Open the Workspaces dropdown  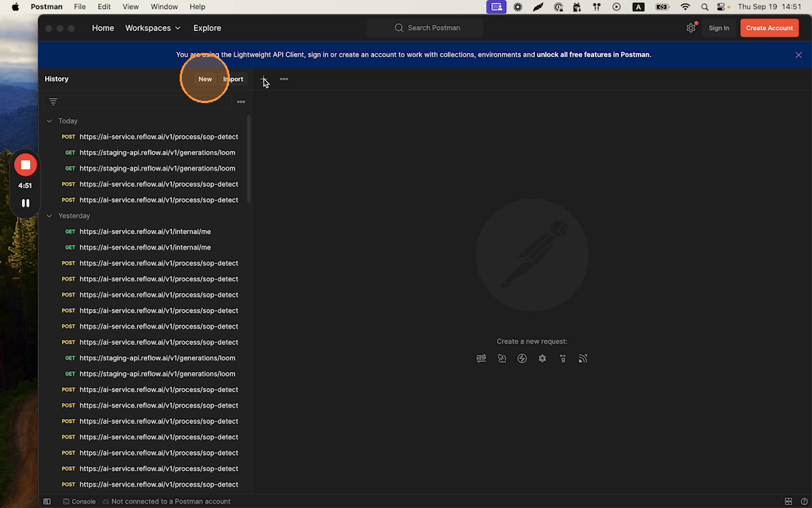(x=153, y=28)
